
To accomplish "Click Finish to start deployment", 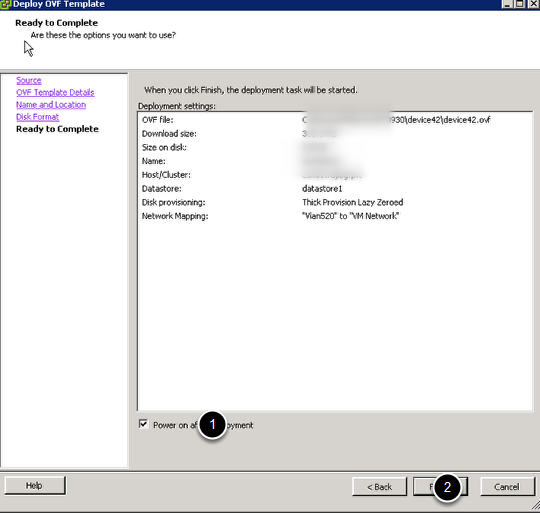I will click(x=440, y=487).
